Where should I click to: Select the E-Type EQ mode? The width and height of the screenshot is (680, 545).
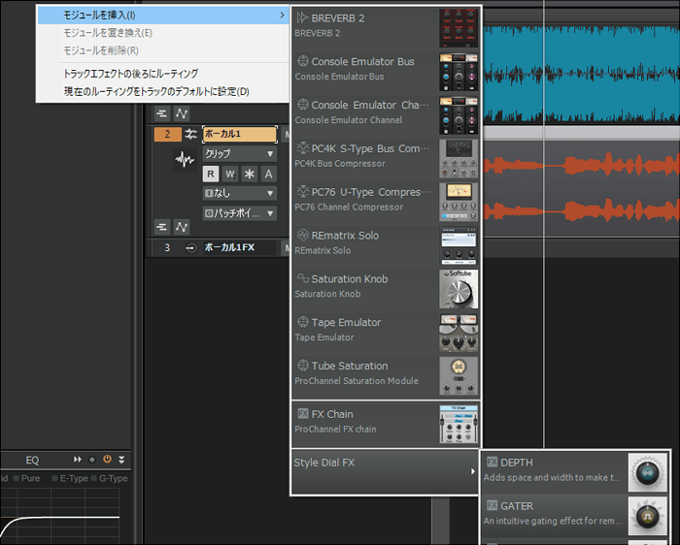70,478
